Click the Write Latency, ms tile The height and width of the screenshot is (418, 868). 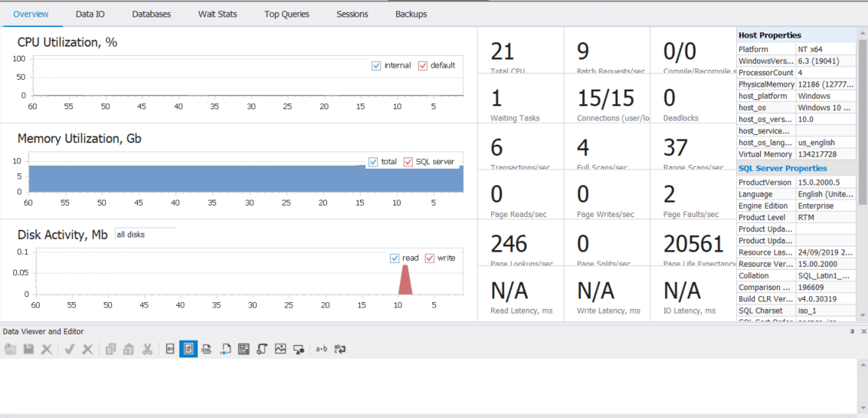[607, 294]
